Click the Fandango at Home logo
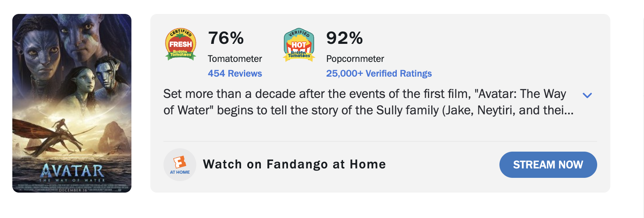 [180, 165]
